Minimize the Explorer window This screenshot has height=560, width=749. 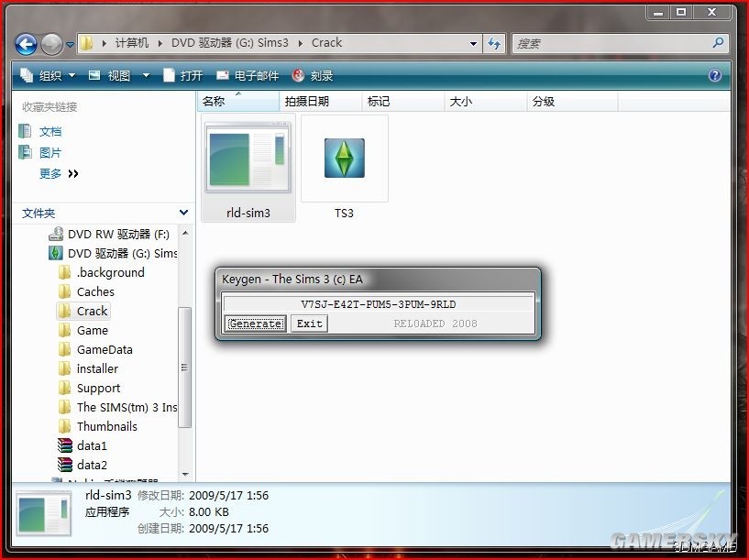658,13
